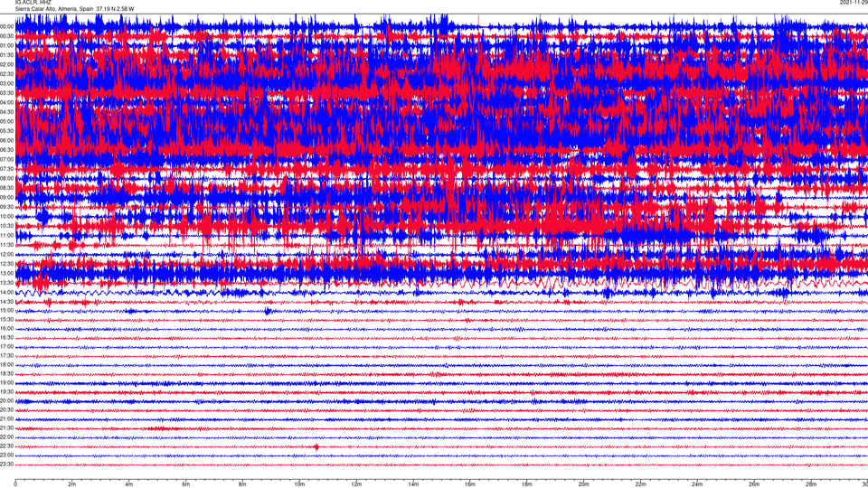Select the 13:30 trace time label
The image size is (868, 488).
pos(6,283)
